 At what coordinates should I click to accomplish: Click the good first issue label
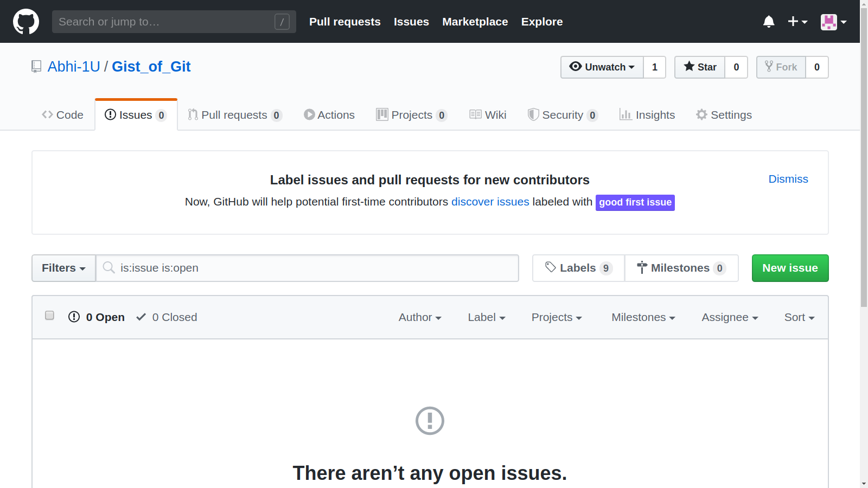pos(635,202)
